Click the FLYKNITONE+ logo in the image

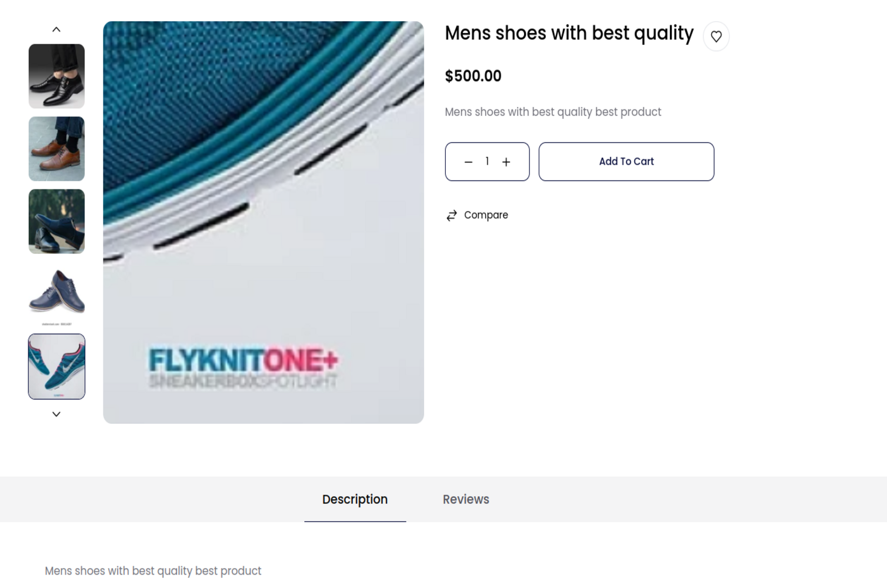pos(243,360)
